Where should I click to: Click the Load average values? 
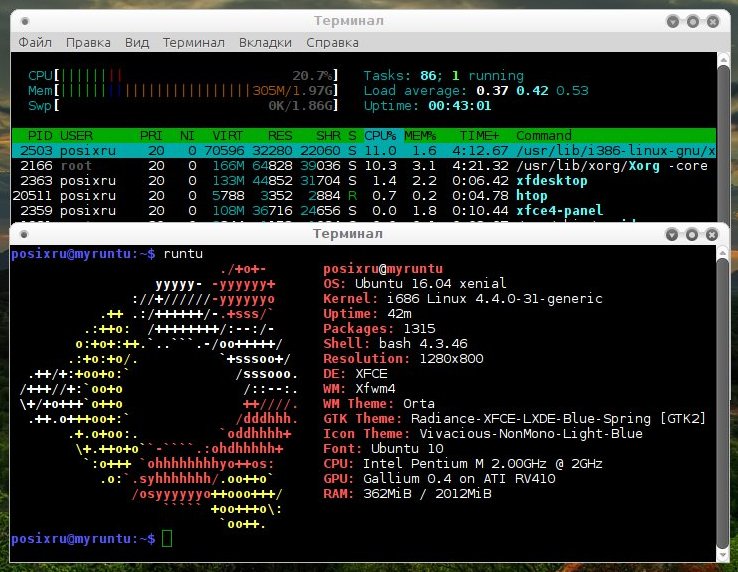point(532,90)
